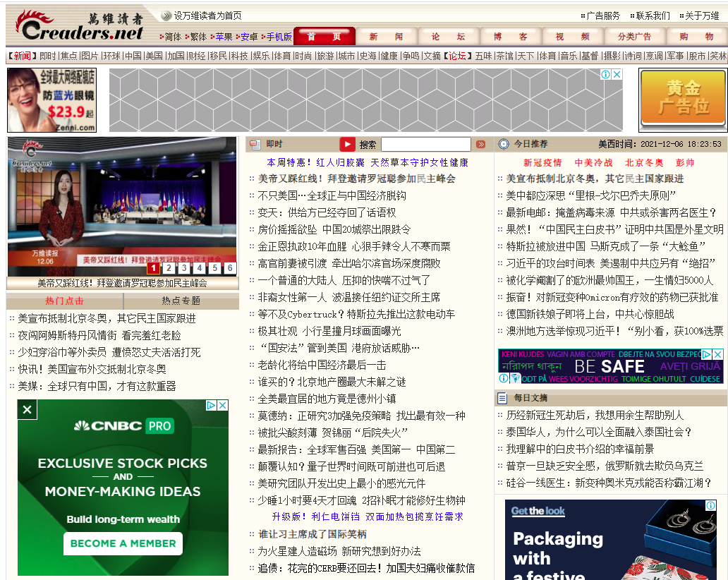Select slide number 5 in video carousel
This screenshot has height=580, width=728.
click(214, 267)
